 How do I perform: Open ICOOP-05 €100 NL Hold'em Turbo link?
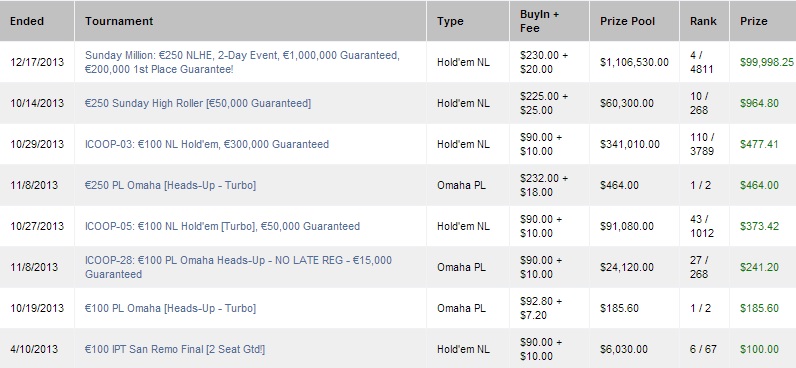(222, 226)
